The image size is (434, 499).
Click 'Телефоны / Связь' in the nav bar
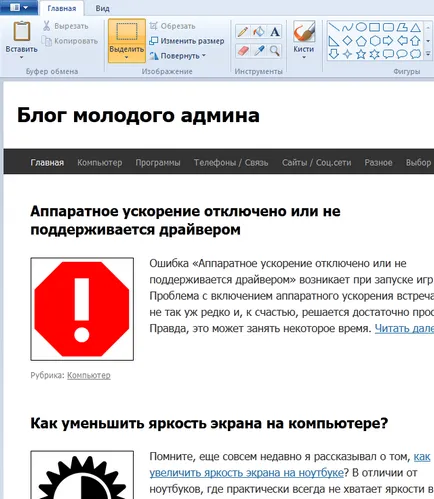click(x=231, y=162)
